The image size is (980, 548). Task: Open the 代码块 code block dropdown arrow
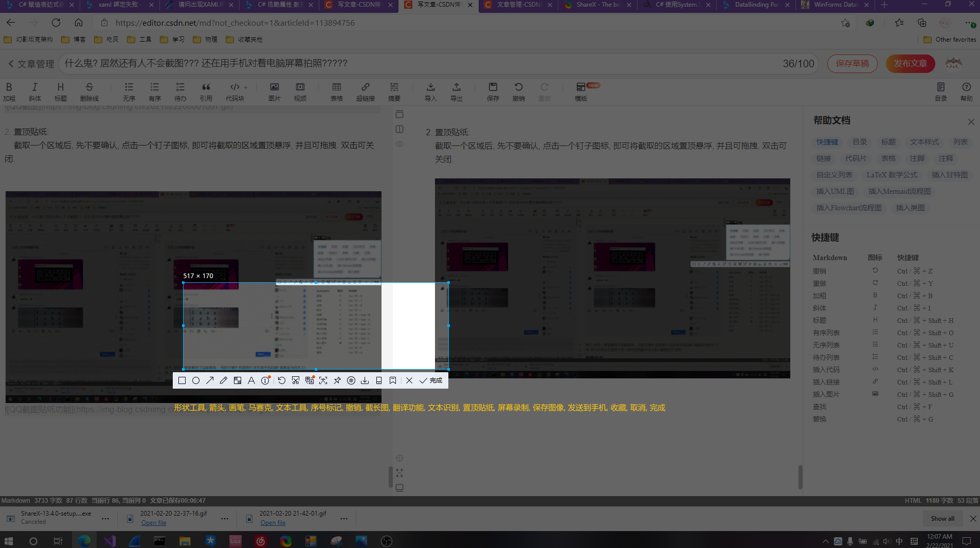[x=246, y=87]
